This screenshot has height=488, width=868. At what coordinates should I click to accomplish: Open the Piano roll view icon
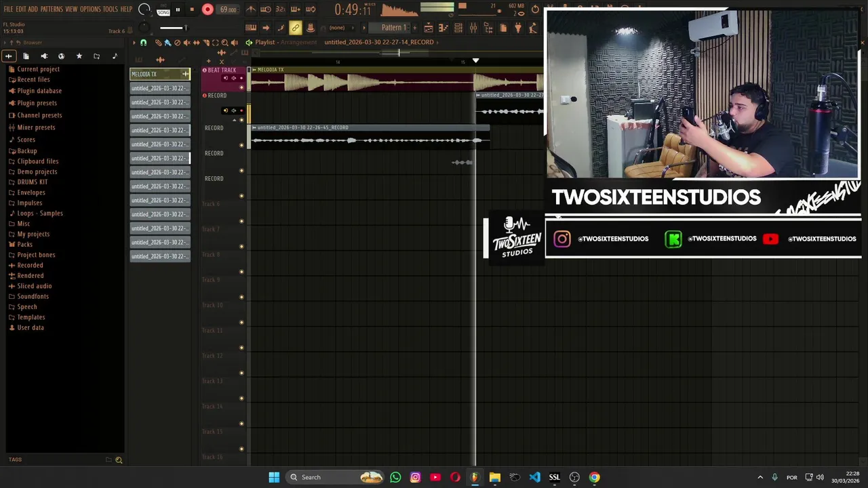443,28
